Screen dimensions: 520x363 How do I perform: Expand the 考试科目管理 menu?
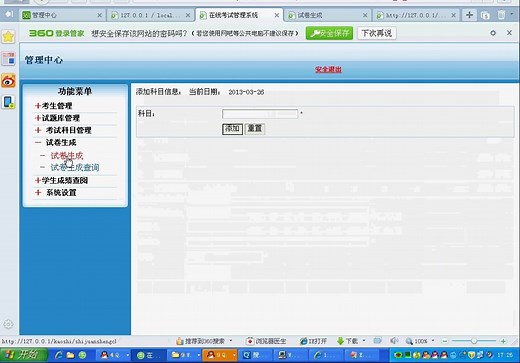pos(63,130)
